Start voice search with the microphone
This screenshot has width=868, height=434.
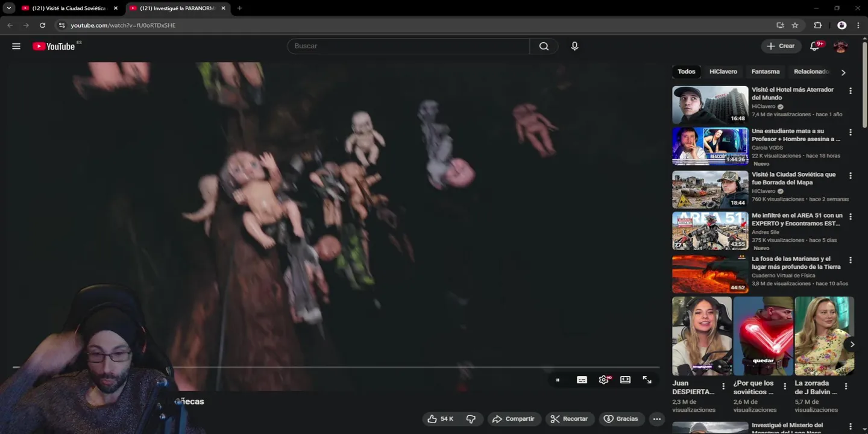point(574,46)
